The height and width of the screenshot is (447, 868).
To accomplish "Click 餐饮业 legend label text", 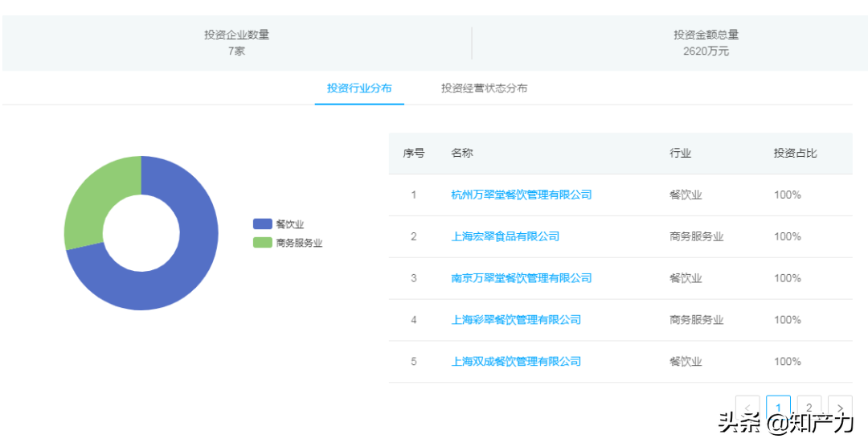I will [290, 224].
